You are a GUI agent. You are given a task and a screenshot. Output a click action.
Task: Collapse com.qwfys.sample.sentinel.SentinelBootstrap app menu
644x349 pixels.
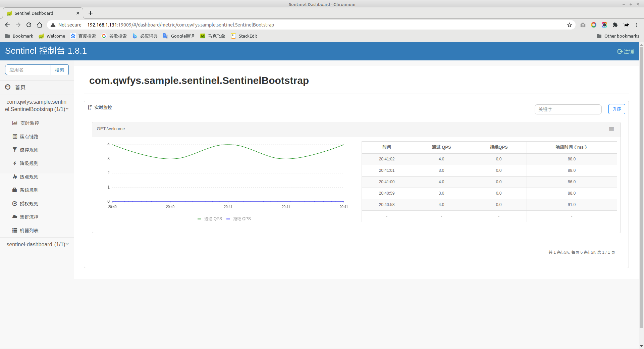pyautogui.click(x=37, y=105)
